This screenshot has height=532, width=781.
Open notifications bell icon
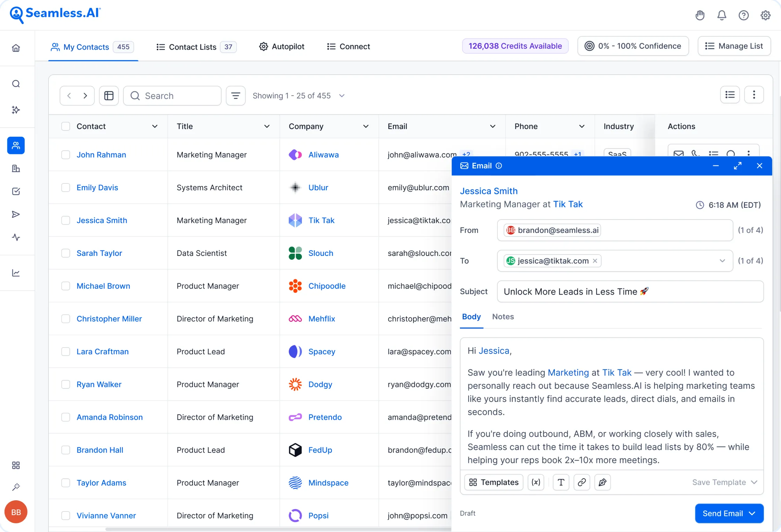coord(721,15)
